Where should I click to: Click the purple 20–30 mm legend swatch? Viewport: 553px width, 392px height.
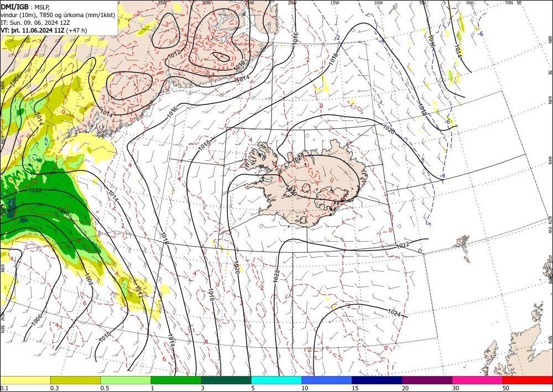click(x=427, y=380)
